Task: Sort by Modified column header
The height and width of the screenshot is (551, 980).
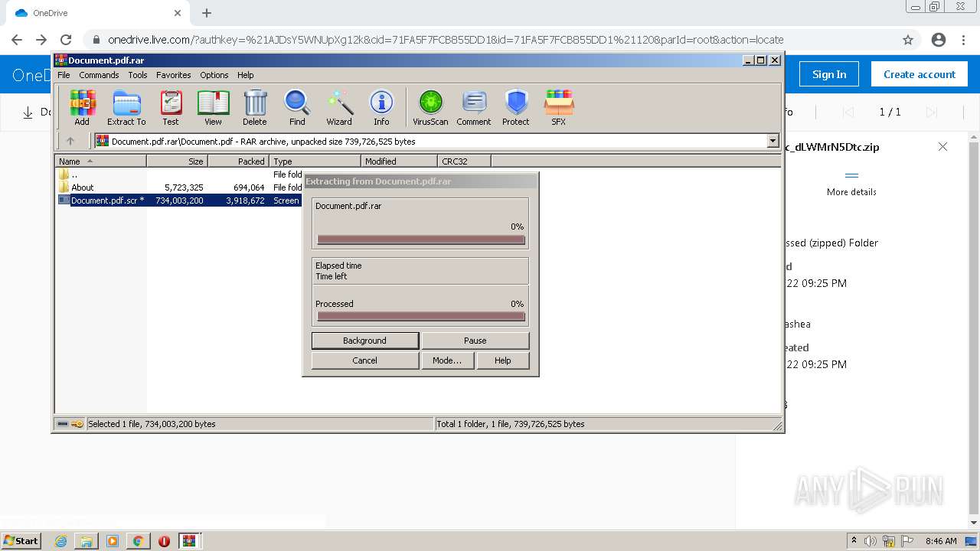Action: 399,161
